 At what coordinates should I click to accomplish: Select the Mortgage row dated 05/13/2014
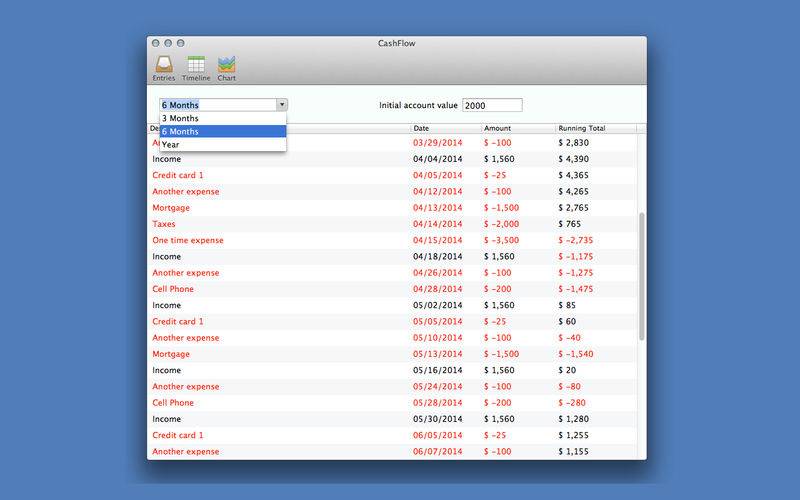(392, 354)
